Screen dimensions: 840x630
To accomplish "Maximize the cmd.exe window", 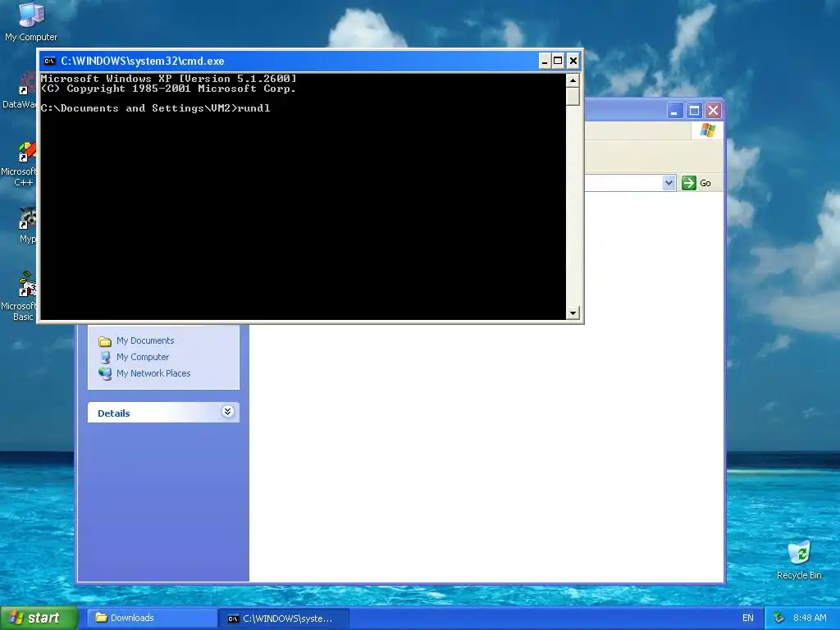I will pos(558,61).
